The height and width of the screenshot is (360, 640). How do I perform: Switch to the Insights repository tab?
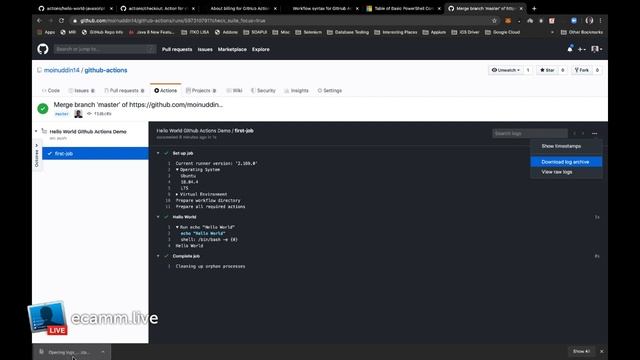point(296,91)
